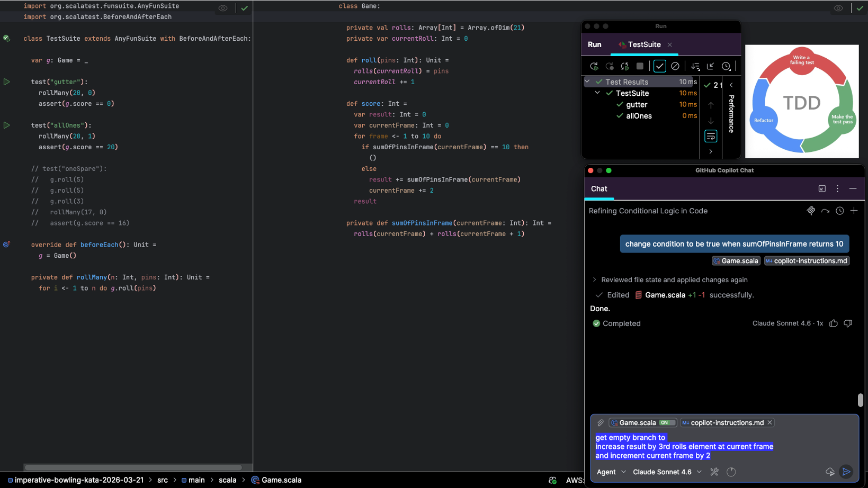Open the edited Game.scala link in chat
Image resolution: width=868 pixels, height=488 pixels.
click(665, 295)
